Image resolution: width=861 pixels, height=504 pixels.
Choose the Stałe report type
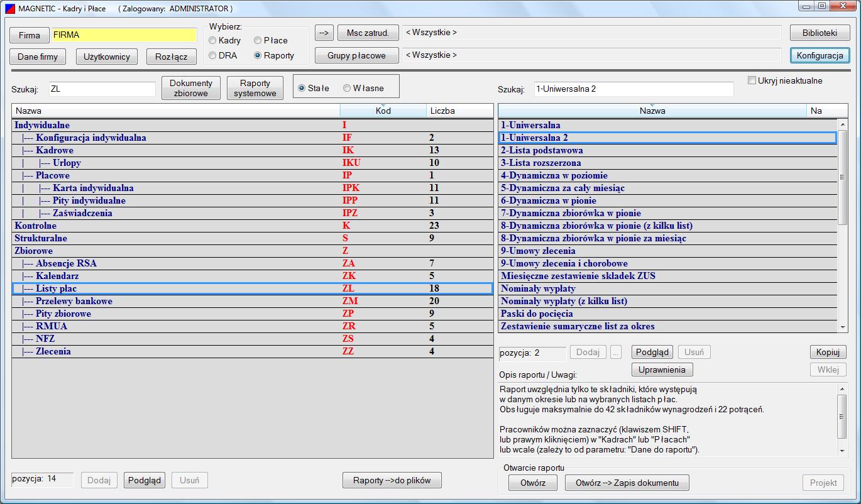302,88
